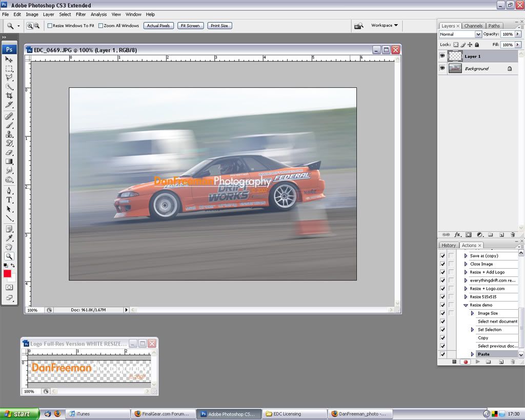Image resolution: width=525 pixels, height=420 pixels.
Task: Toggle lock transparent pixels
Action: 456,45
